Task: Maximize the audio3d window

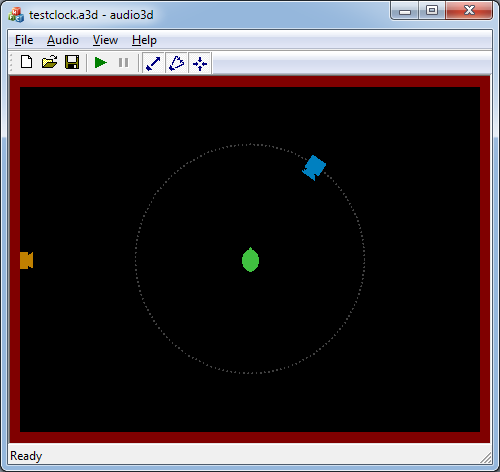Action: click(432, 11)
